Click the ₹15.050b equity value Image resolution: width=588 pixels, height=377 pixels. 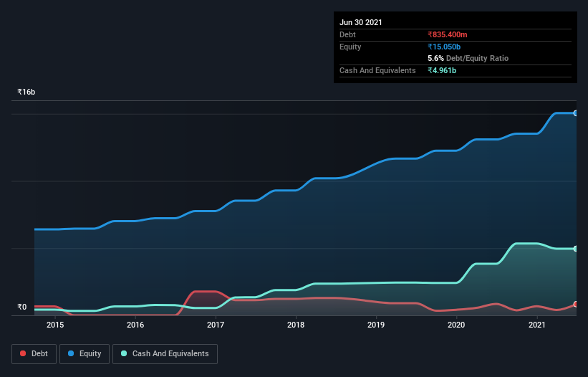(444, 47)
